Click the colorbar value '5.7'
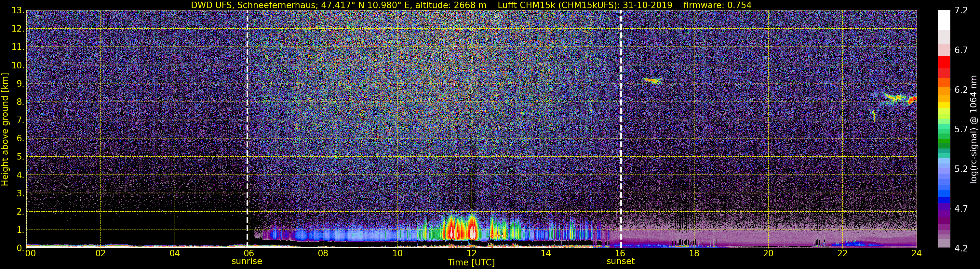Screen dimensions: 980x269 pyautogui.click(x=961, y=130)
